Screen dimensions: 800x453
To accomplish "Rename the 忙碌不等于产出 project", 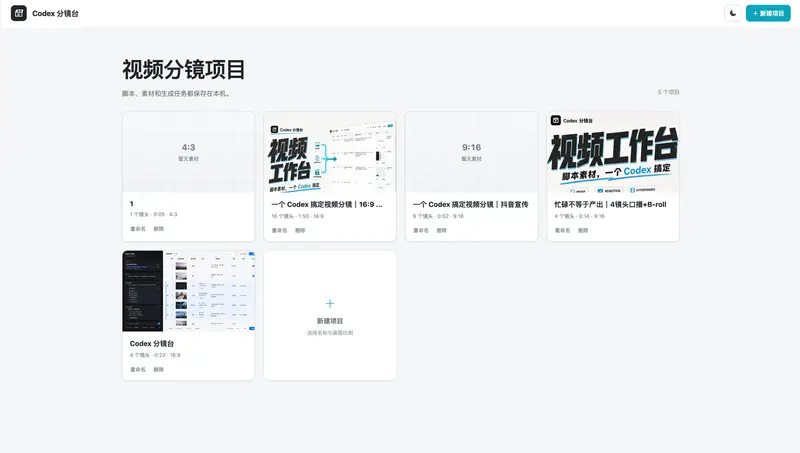I will point(562,230).
